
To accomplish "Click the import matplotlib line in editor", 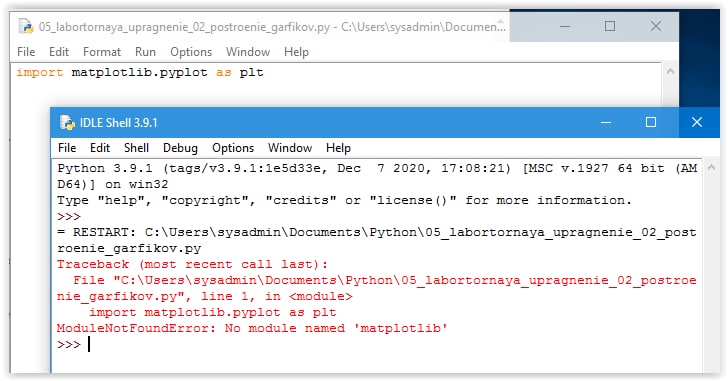I will (x=140, y=73).
